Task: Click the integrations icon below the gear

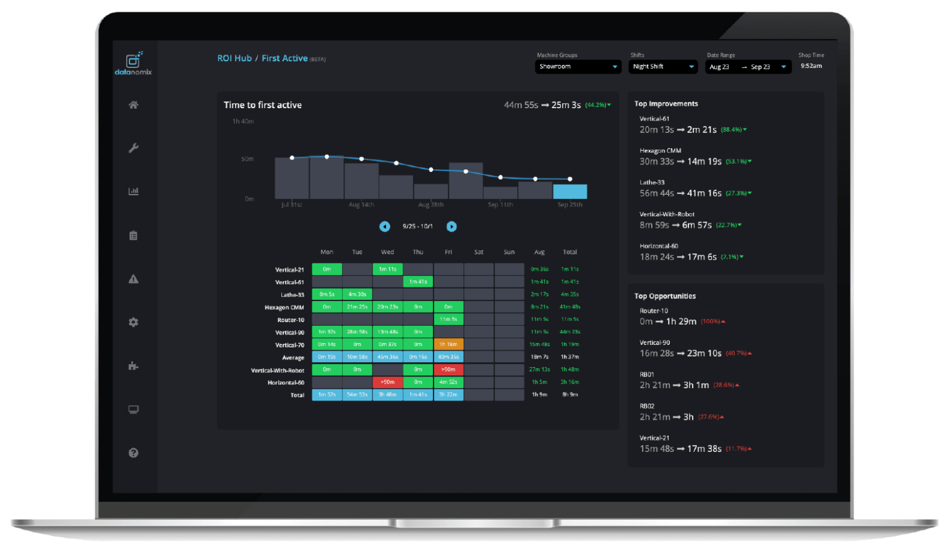Action: [133, 366]
